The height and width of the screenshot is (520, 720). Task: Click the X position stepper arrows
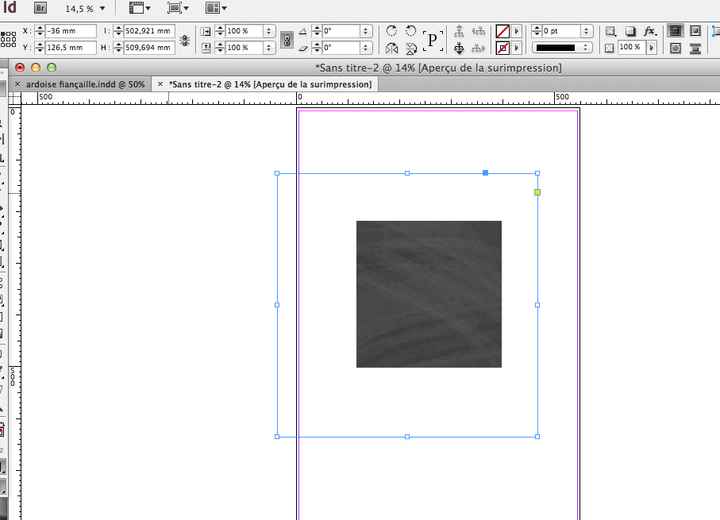click(40, 31)
